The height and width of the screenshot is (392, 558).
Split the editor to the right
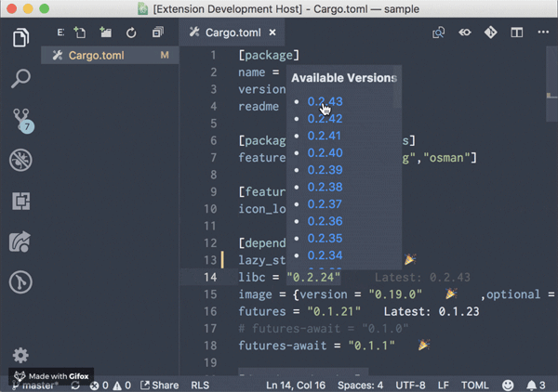click(x=516, y=33)
